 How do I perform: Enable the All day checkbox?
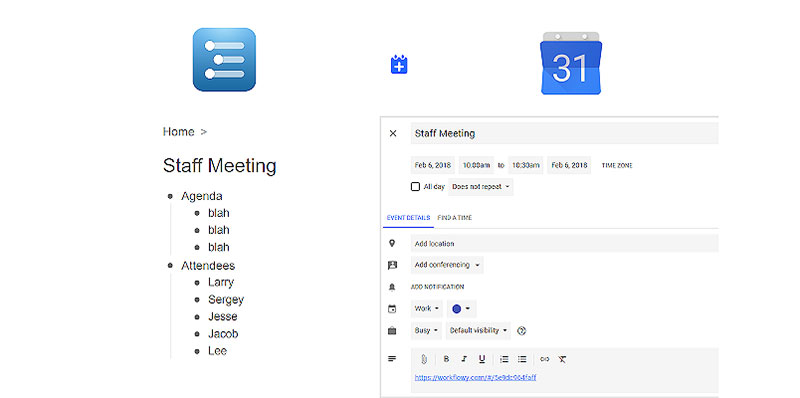(x=415, y=187)
